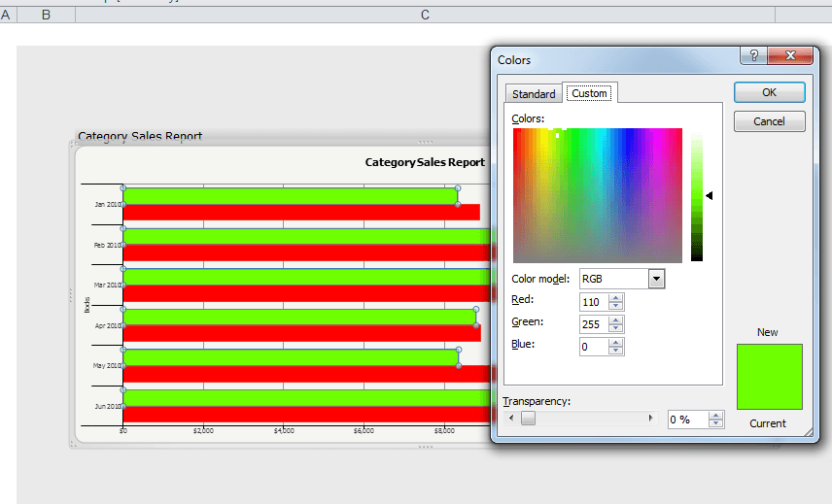Select the green Mar 2010 bar
832x504 pixels.
[x=307, y=277]
